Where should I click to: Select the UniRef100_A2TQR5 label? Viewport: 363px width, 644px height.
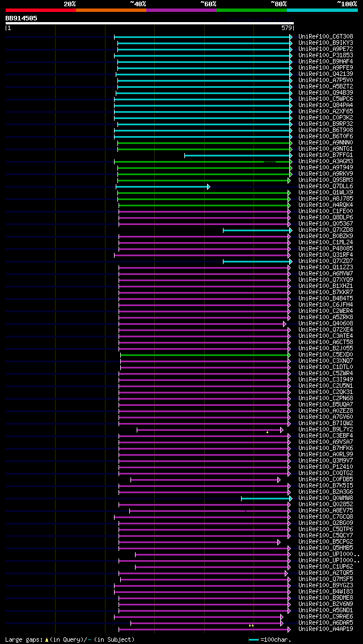pyautogui.click(x=326, y=573)
